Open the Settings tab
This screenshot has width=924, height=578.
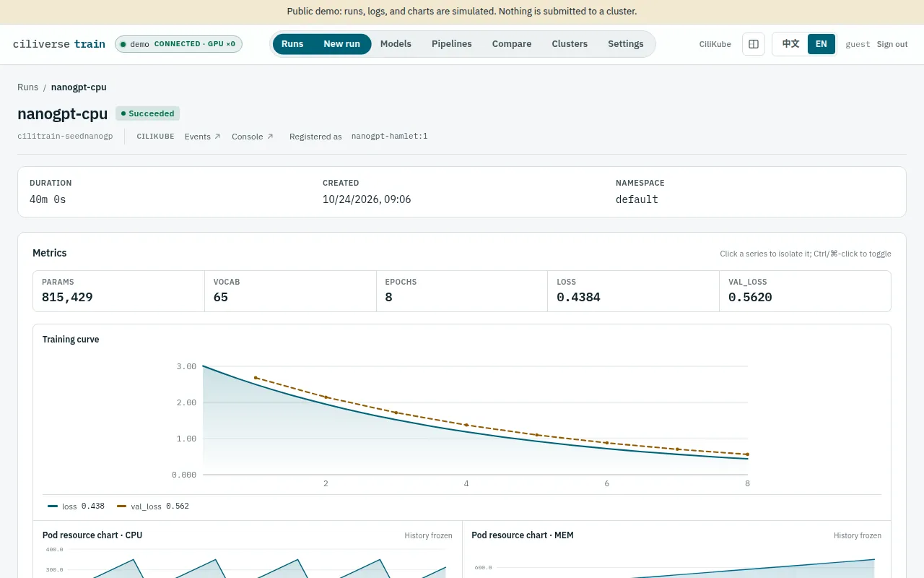(626, 44)
